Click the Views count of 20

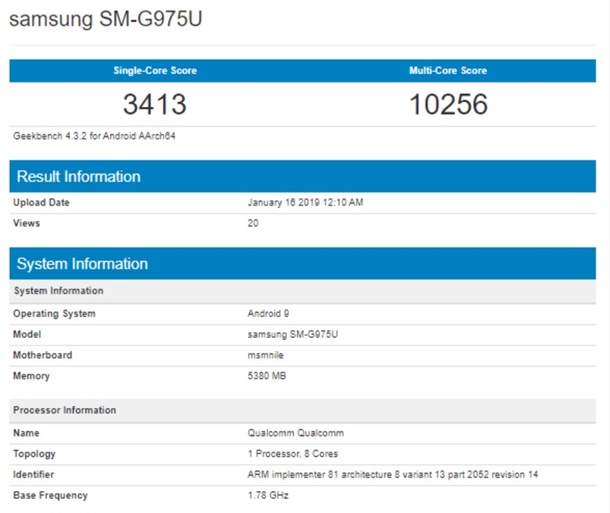pos(253,223)
